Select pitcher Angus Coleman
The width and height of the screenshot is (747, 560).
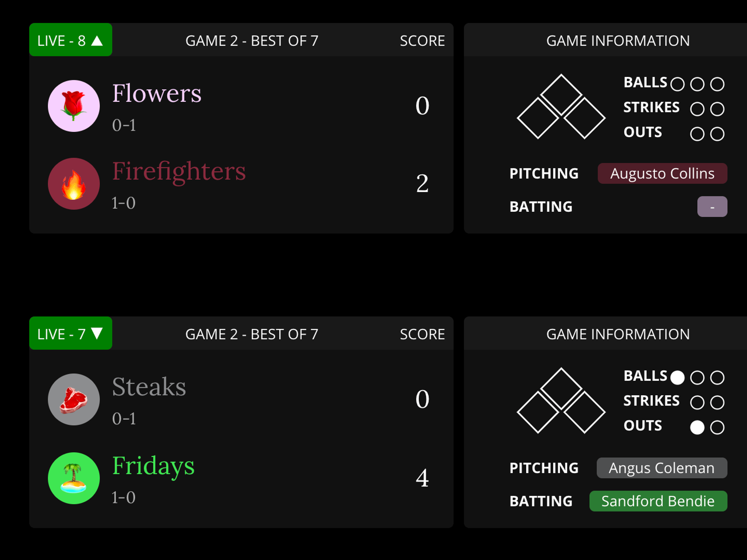[x=661, y=468]
